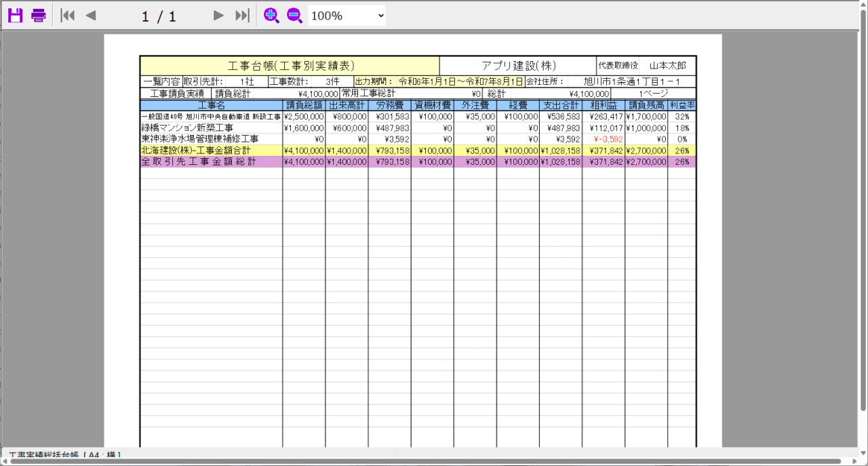Go to the next page
This screenshot has width=868, height=466.
coord(218,16)
